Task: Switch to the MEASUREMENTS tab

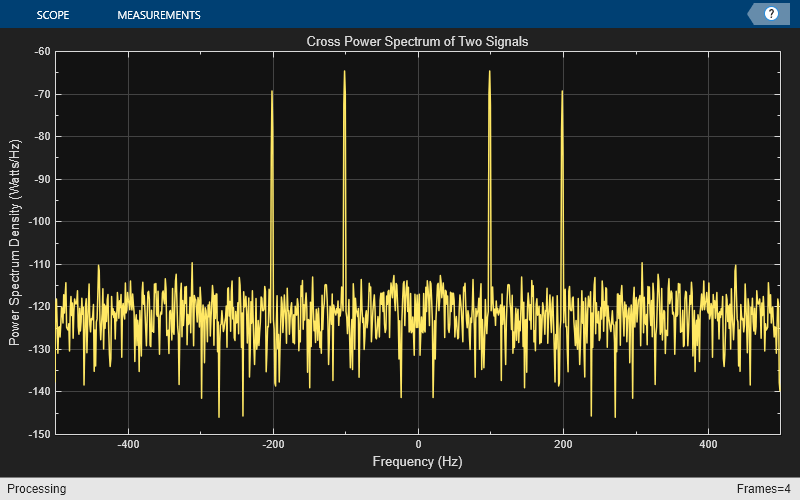Action: pyautogui.click(x=159, y=15)
